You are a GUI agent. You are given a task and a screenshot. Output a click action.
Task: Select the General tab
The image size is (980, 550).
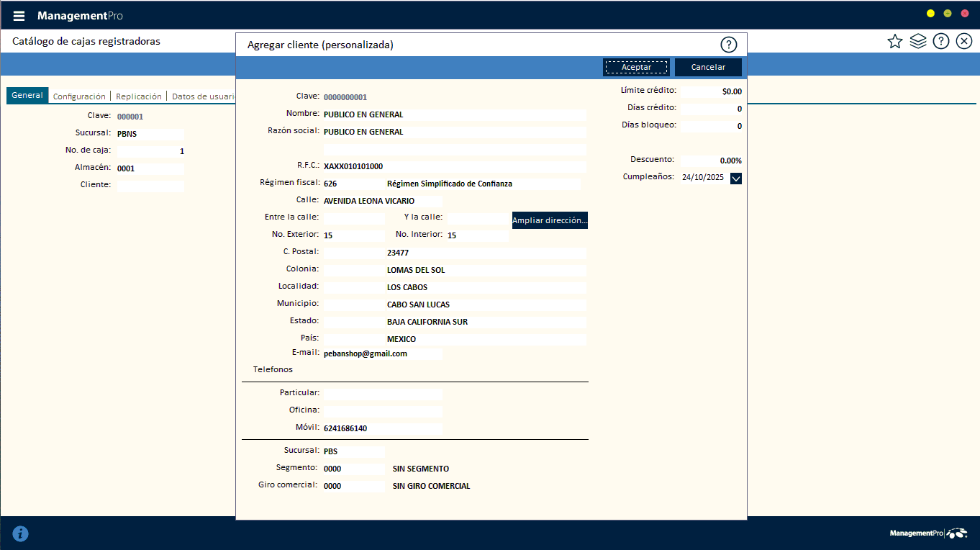coord(27,96)
